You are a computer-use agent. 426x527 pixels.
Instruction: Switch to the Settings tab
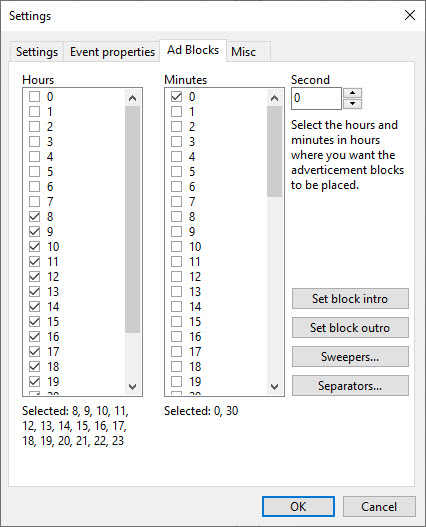tap(37, 52)
